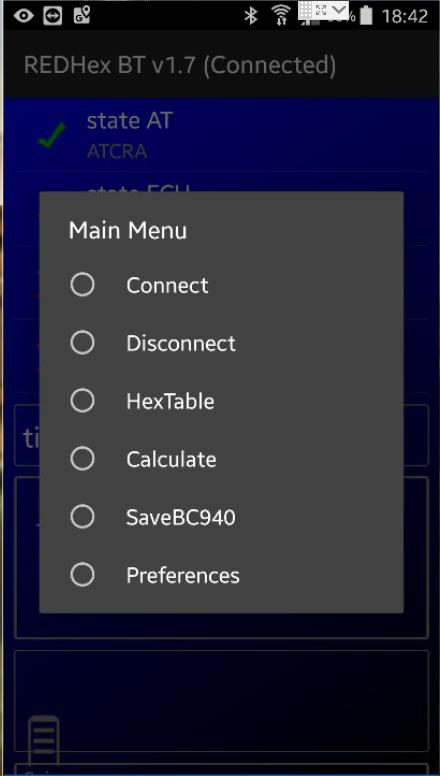Image resolution: width=440 pixels, height=776 pixels.
Task: Tap the REDHex BT v1.7 title bar
Action: click(222, 65)
